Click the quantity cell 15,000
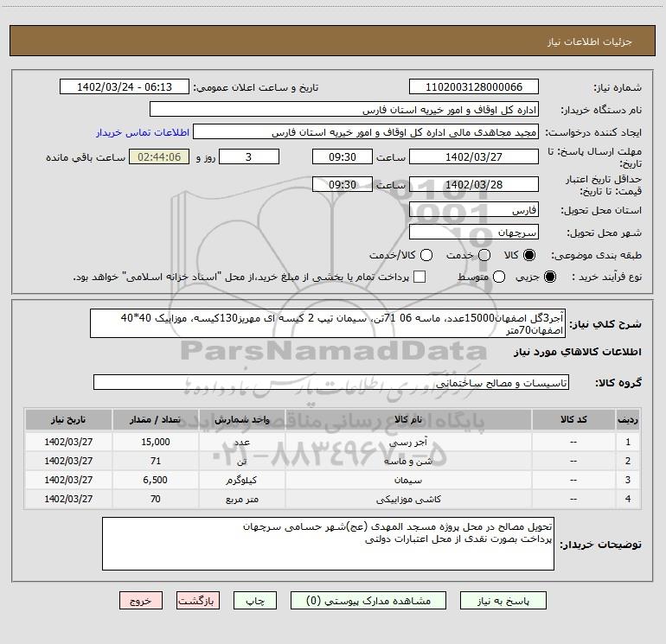This screenshot has height=644, width=666. coord(156,442)
